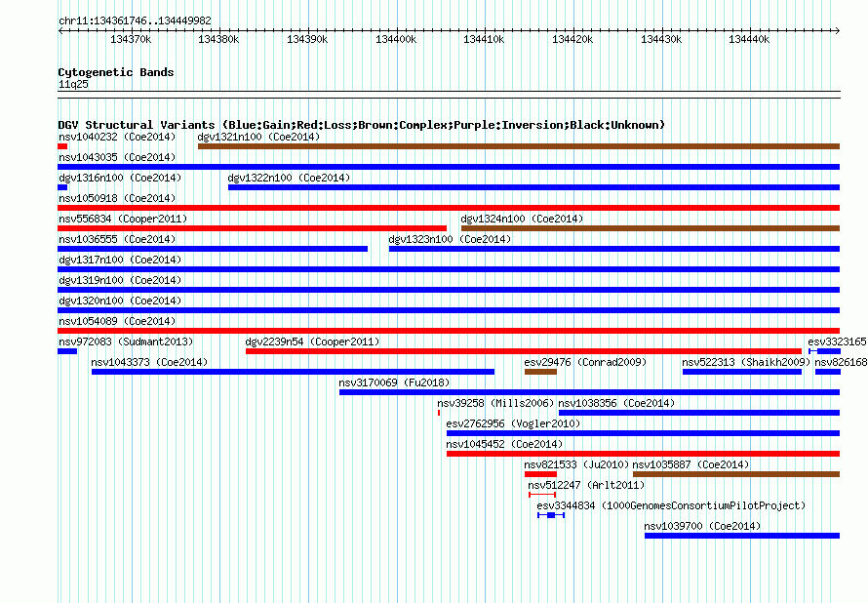Click nsv1045452 (Coe2014) label
Viewport: 868px width, 603px height.
tap(504, 444)
